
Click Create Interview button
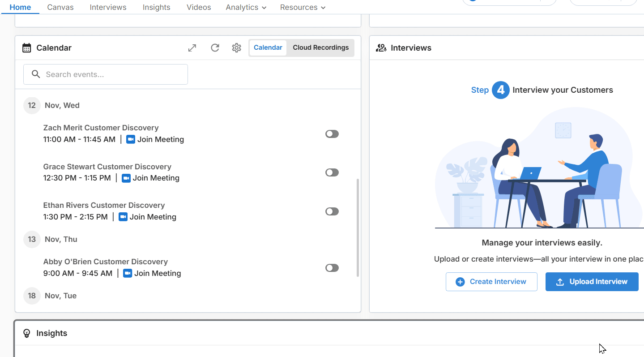pyautogui.click(x=491, y=282)
